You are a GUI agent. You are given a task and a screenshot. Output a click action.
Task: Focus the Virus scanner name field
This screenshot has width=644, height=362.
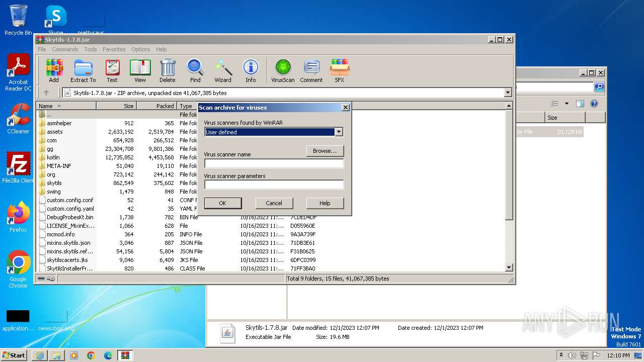click(274, 163)
